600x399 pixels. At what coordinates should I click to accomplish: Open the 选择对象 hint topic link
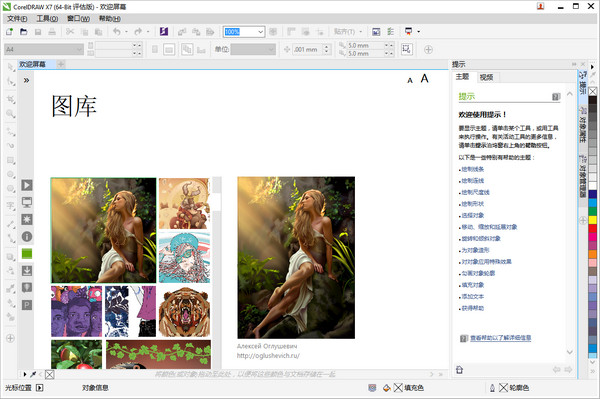pyautogui.click(x=473, y=215)
